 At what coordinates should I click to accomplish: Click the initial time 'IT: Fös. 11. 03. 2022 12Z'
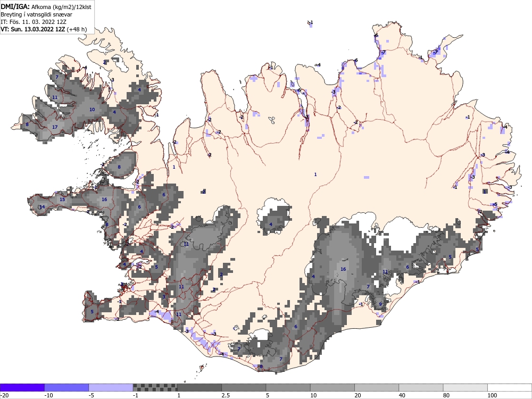tap(33, 22)
